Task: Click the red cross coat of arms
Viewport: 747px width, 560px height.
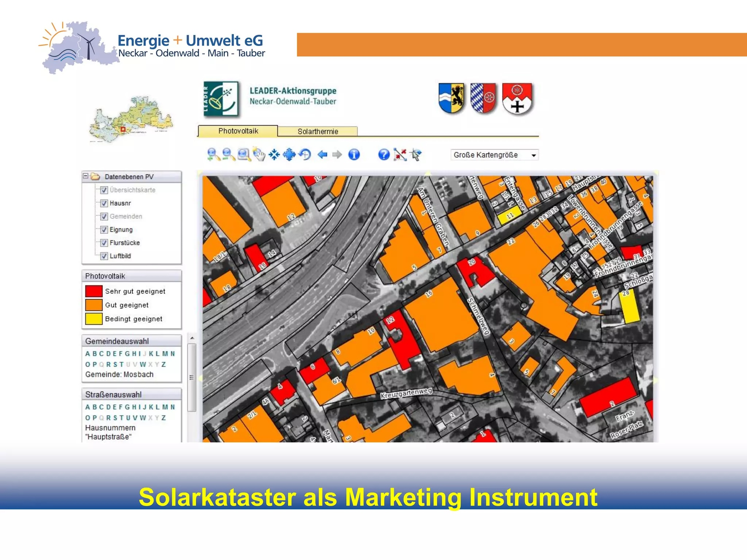Action: tap(517, 98)
